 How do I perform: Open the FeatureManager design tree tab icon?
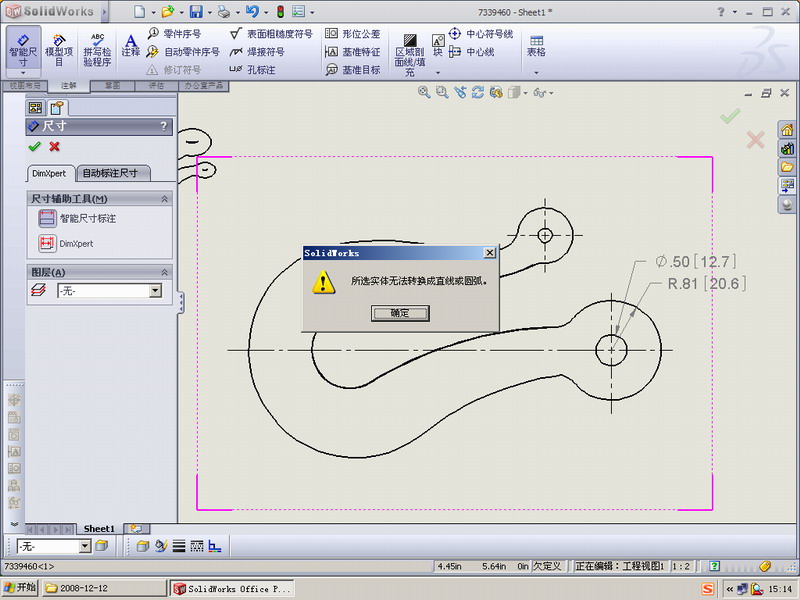click(35, 108)
